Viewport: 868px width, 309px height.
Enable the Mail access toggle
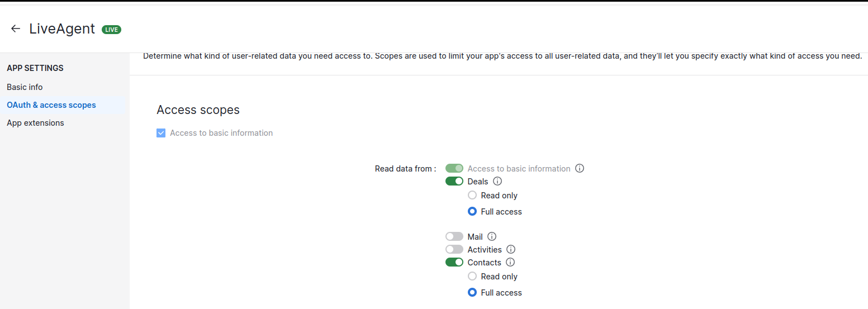454,236
